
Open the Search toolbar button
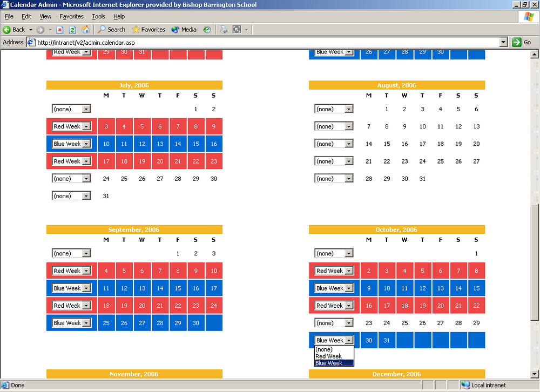111,30
